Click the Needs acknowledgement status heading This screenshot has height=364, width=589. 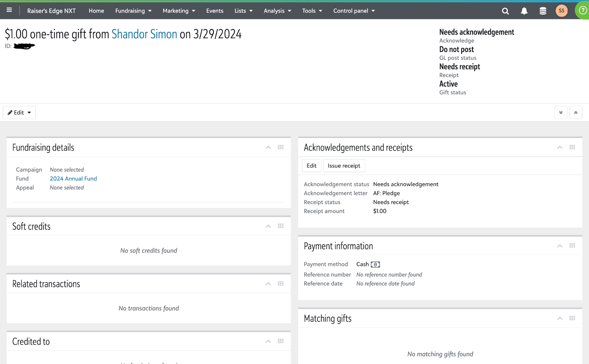tap(477, 32)
